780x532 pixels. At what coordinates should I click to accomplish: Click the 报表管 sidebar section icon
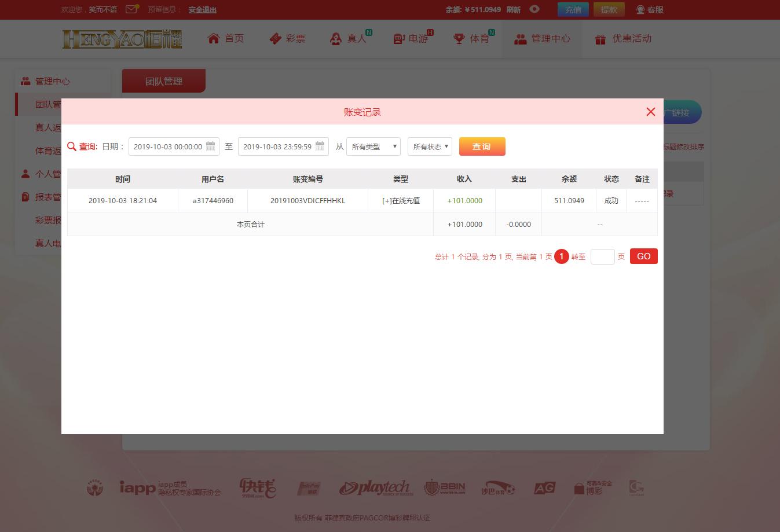[x=25, y=197]
